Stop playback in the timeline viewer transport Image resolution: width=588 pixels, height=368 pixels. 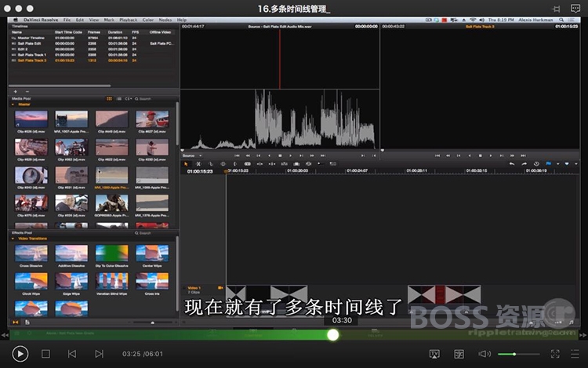point(480,155)
